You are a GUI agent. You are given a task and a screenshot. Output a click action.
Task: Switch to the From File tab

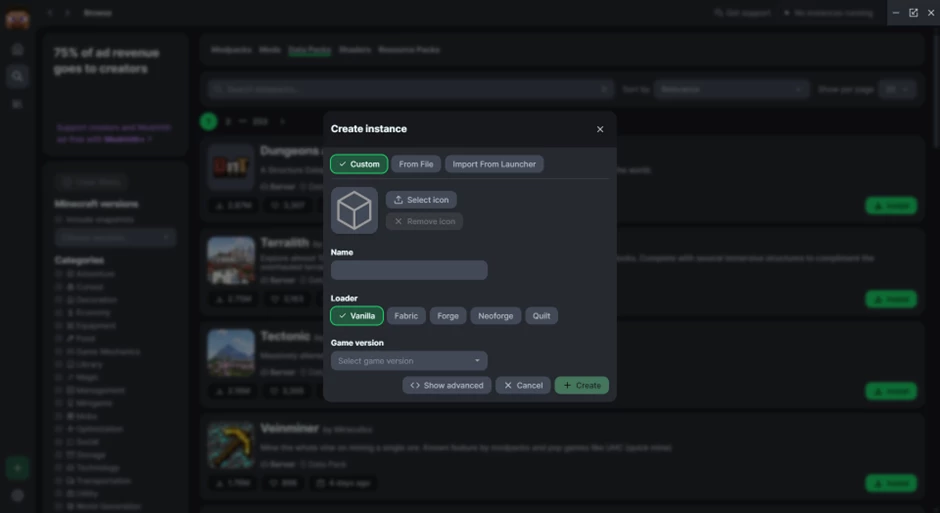(x=416, y=164)
